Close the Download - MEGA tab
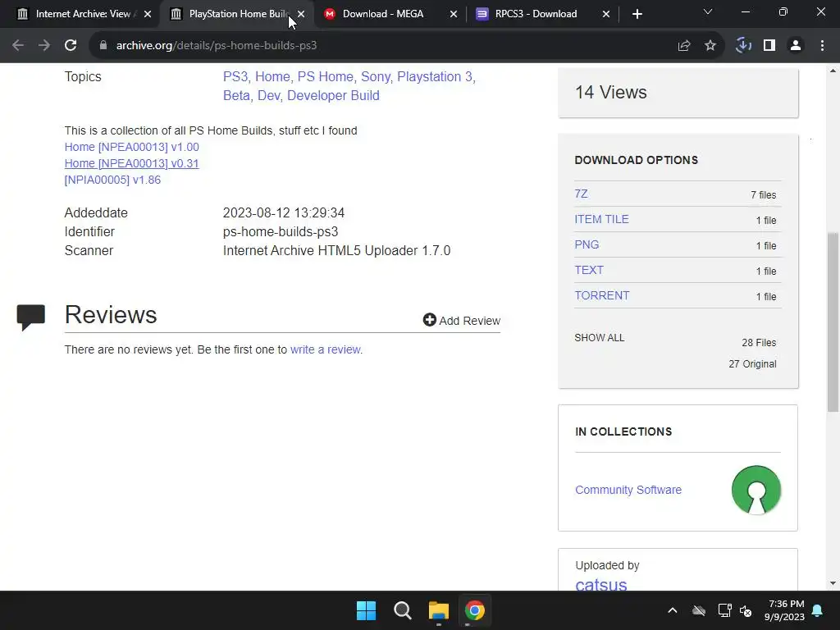The height and width of the screenshot is (630, 840). [x=454, y=14]
